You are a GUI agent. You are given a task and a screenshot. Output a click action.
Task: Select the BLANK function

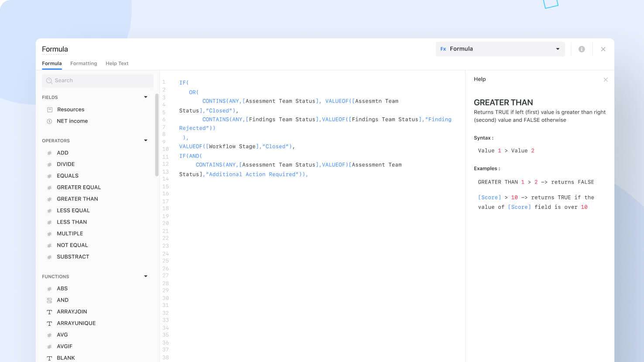click(x=66, y=358)
